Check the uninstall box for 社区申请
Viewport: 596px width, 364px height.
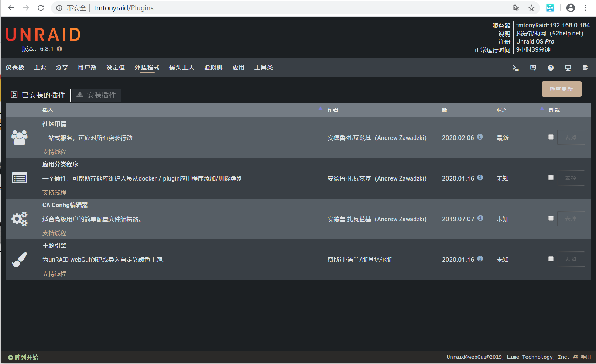tap(551, 137)
